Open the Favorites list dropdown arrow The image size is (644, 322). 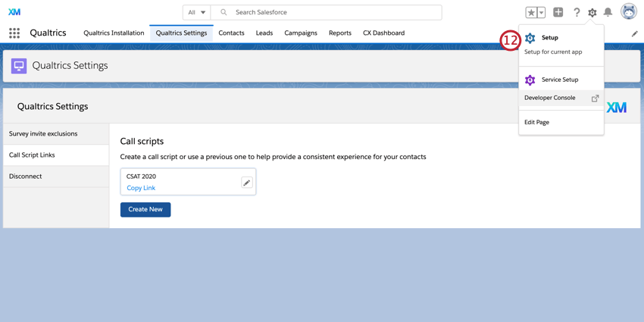pos(541,12)
